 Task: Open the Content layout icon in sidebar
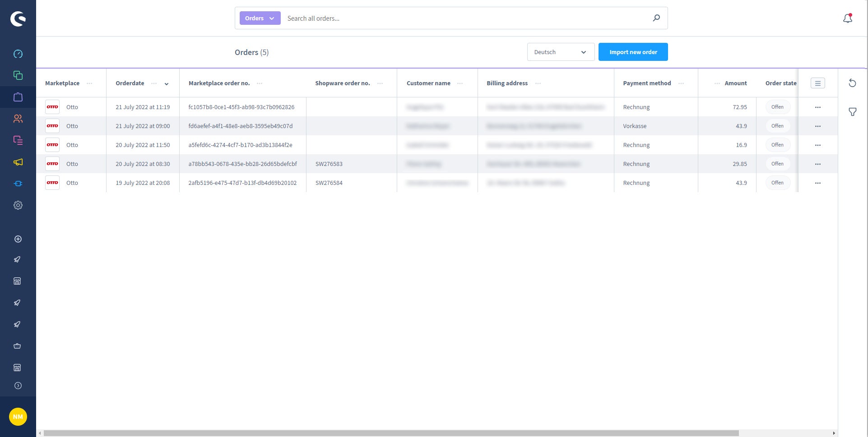pyautogui.click(x=18, y=140)
